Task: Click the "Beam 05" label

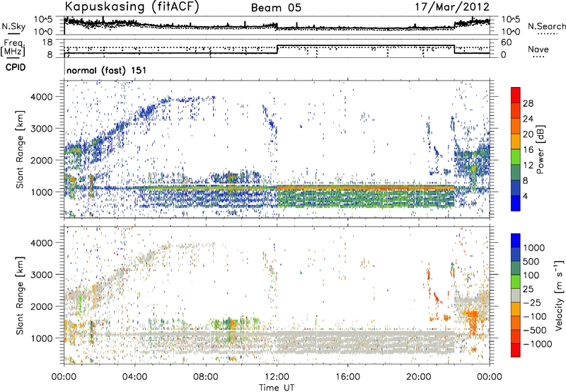Action: pyautogui.click(x=276, y=8)
